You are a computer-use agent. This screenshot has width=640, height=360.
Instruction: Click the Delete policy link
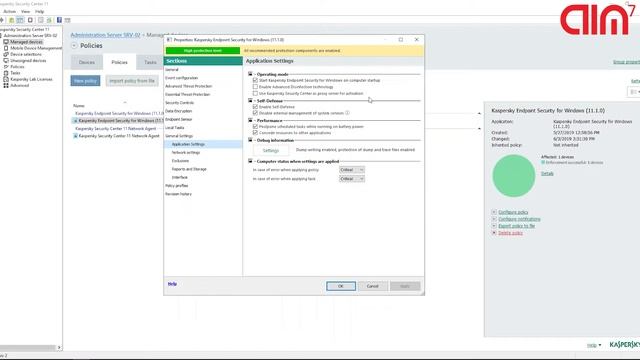click(510, 233)
